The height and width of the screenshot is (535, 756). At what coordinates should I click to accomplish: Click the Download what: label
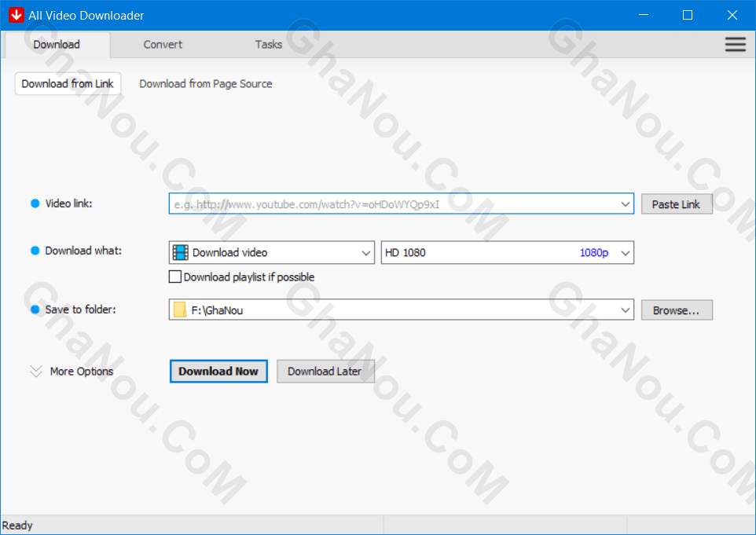83,251
